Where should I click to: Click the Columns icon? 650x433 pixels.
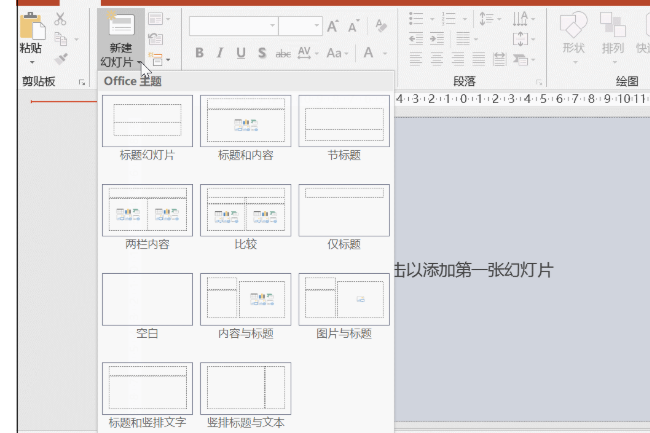pyautogui.click(x=463, y=39)
